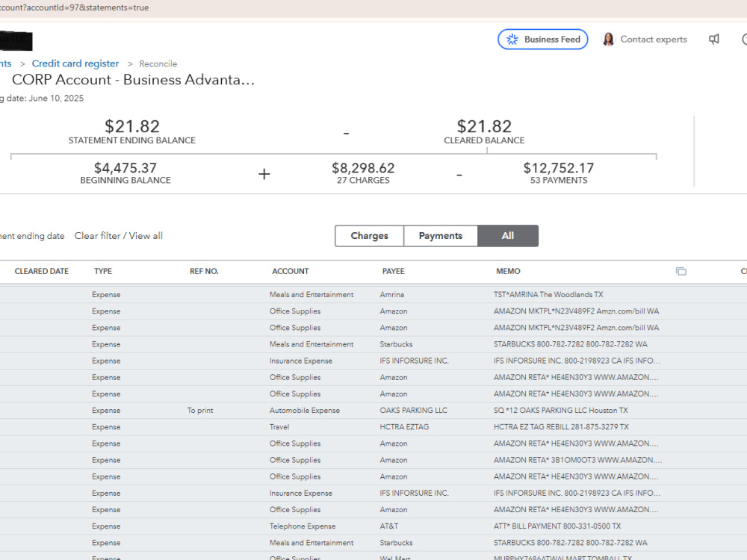
Task: Select the Amrina payee row
Action: (391, 295)
